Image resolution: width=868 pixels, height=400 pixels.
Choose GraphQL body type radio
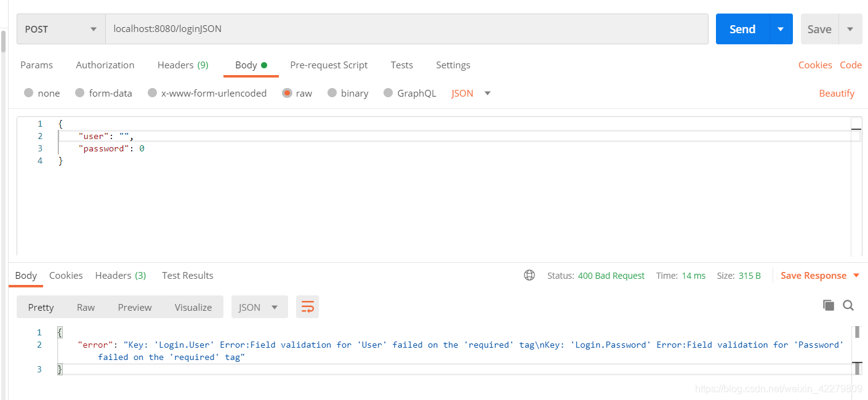click(388, 93)
